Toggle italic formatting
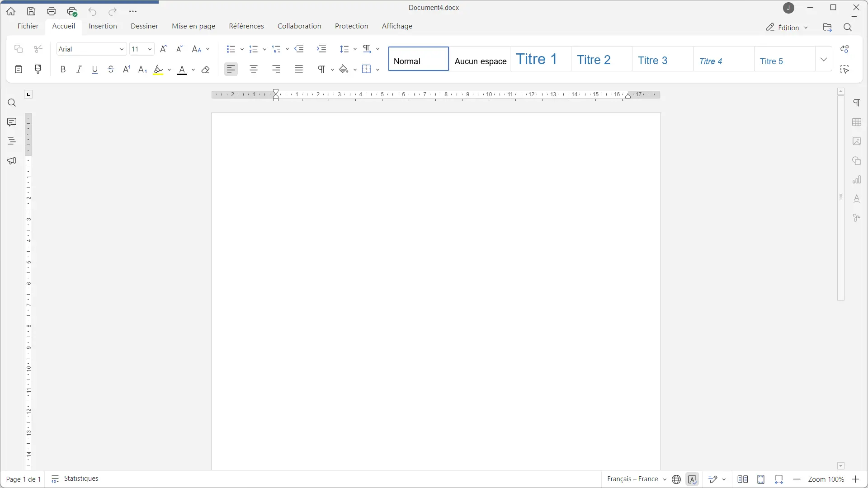 (x=79, y=70)
